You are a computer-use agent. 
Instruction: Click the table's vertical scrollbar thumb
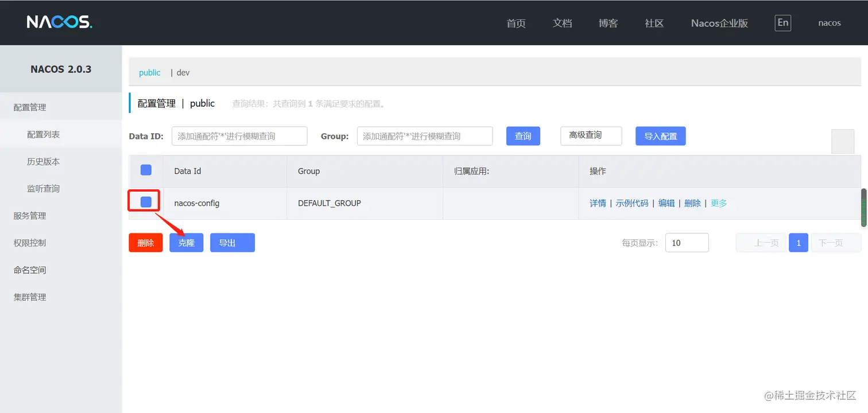point(863,207)
